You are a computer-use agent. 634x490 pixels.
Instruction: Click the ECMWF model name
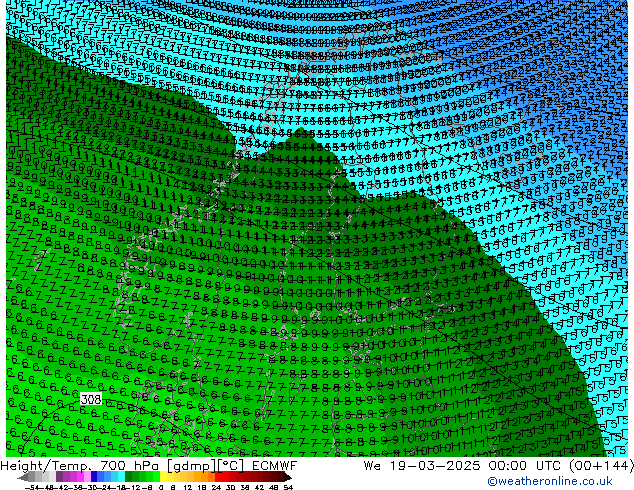click(274, 466)
